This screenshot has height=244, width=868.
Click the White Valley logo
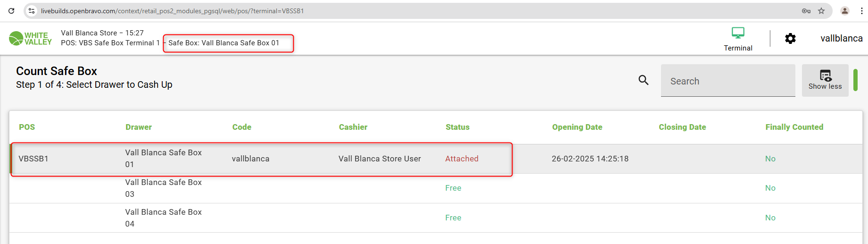coord(31,38)
